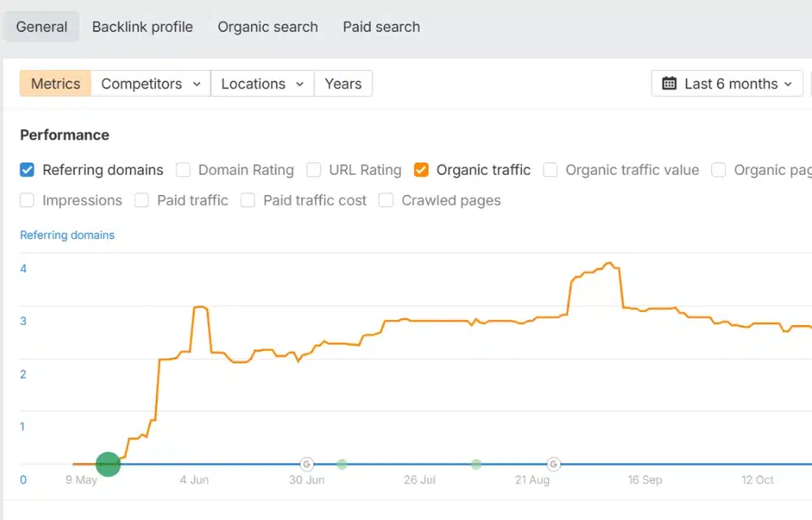
Task: Click the 4 Jun axis label
Action: point(194,480)
